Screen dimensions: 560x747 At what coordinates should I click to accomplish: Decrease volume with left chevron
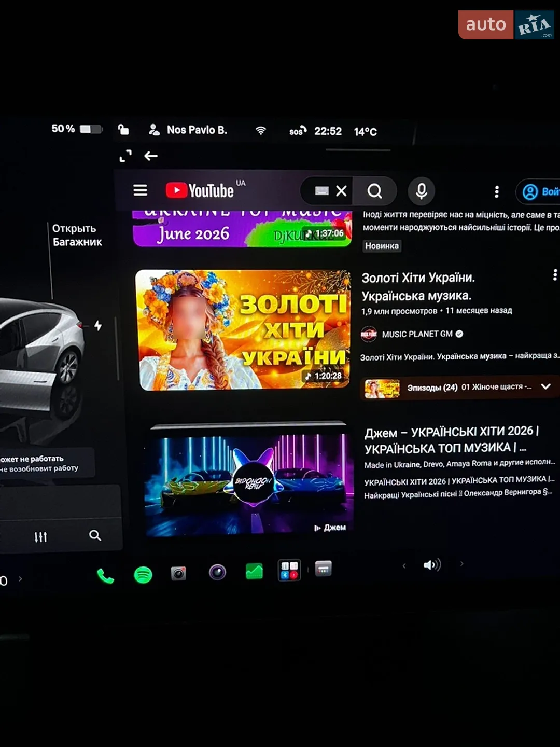click(404, 566)
